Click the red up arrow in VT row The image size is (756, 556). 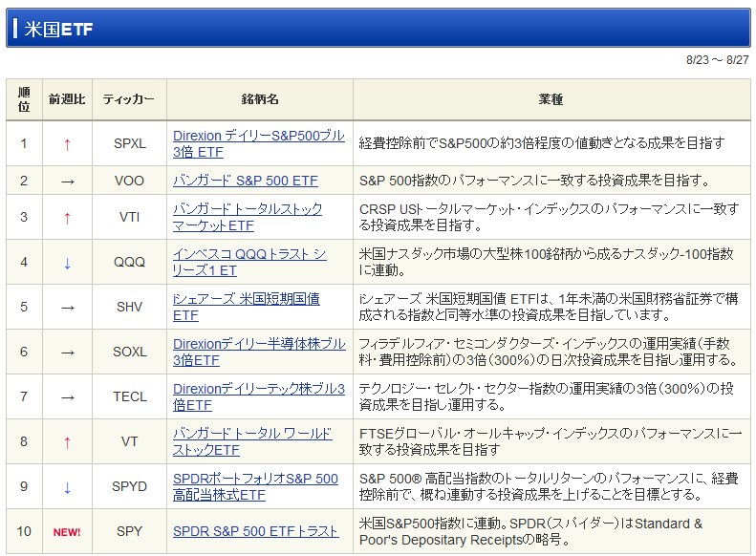[x=68, y=442]
